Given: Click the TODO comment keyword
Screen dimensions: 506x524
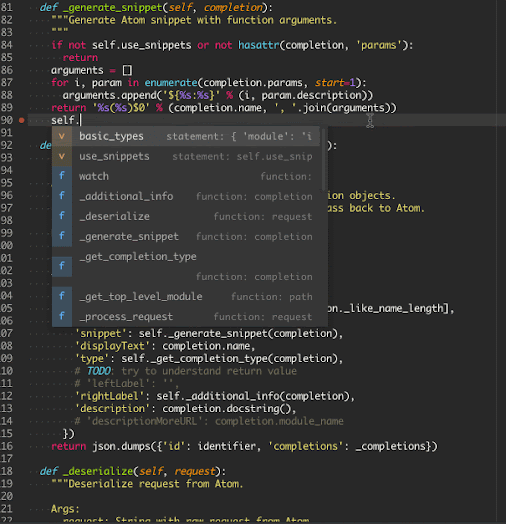Looking at the screenshot, I should click(x=99, y=371).
